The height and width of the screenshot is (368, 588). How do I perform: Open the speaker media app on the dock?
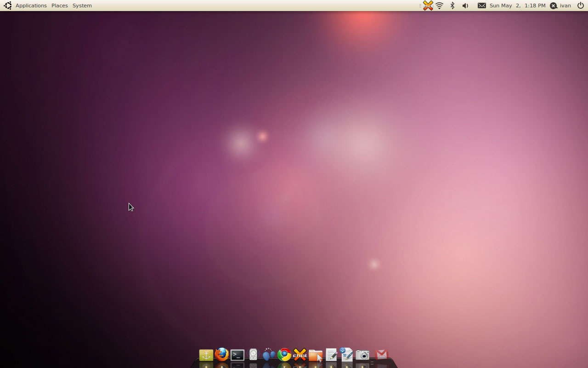(x=253, y=355)
